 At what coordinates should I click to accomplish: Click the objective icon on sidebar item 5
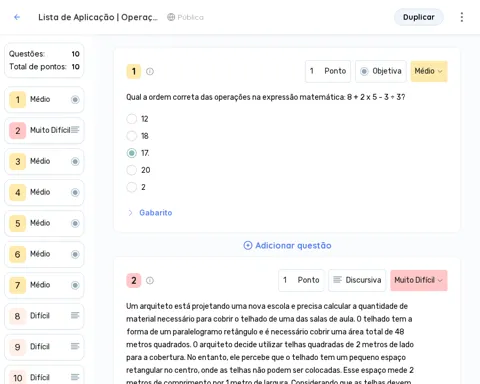75,223
